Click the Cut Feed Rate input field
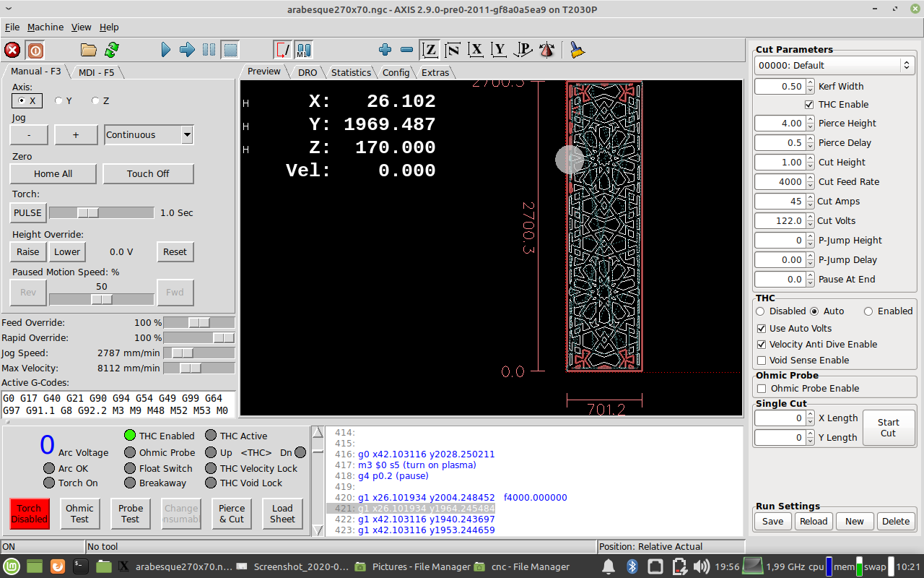The height and width of the screenshot is (578, 924). 780,182
